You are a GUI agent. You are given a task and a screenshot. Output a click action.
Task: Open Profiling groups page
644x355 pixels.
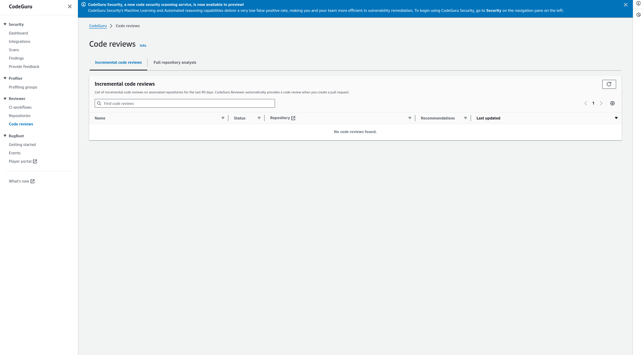pyautogui.click(x=23, y=87)
